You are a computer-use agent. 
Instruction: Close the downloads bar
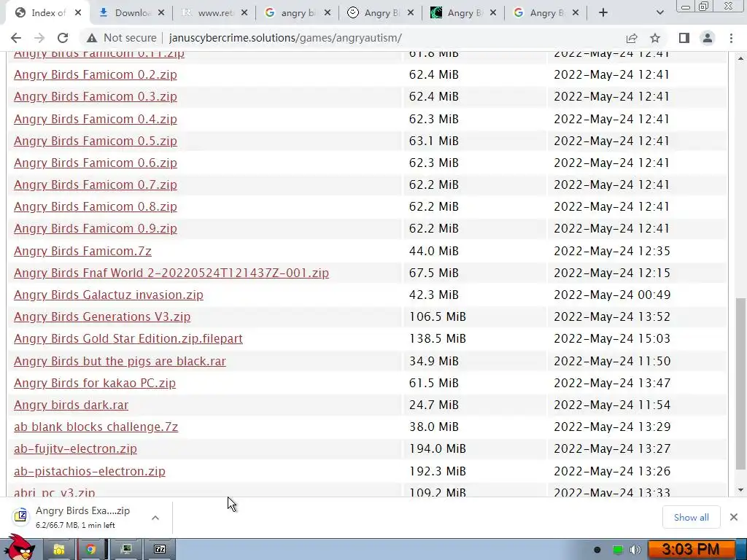pyautogui.click(x=734, y=517)
